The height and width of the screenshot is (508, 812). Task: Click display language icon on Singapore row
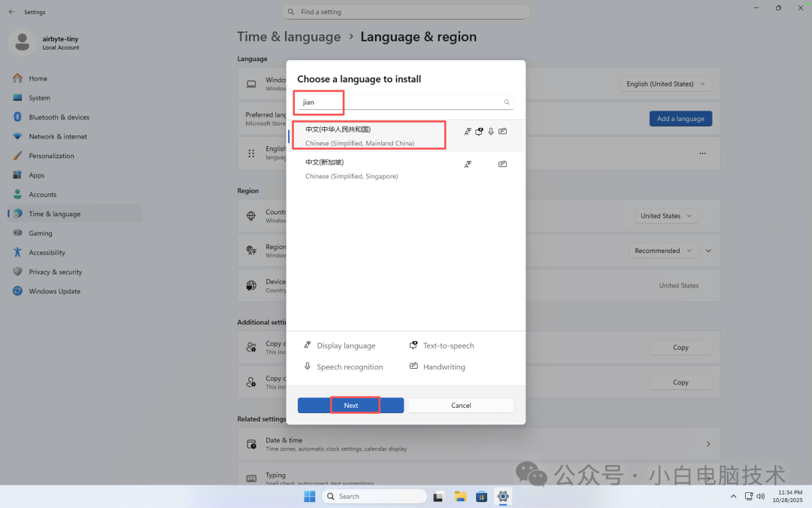click(x=468, y=164)
